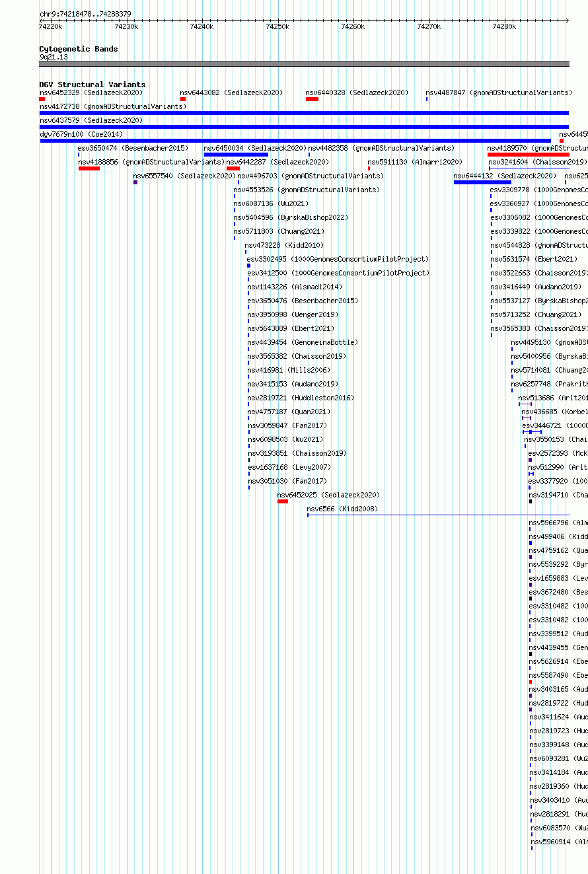Screen dimensions: 588x874
Task: Open the esv1637168 (Levy2007) label
Action: coord(289,467)
